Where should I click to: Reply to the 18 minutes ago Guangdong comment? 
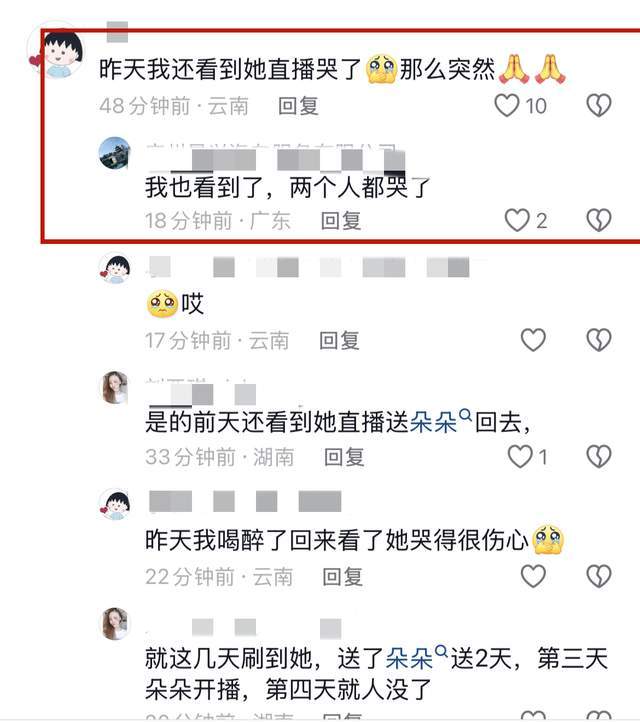[x=341, y=221]
